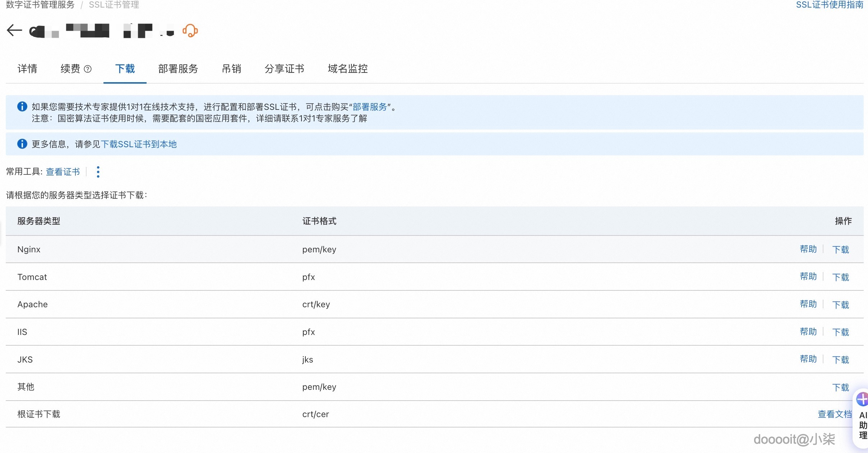The image size is (868, 453).
Task: Click the info icon beside 更多信息
Action: coord(22,144)
